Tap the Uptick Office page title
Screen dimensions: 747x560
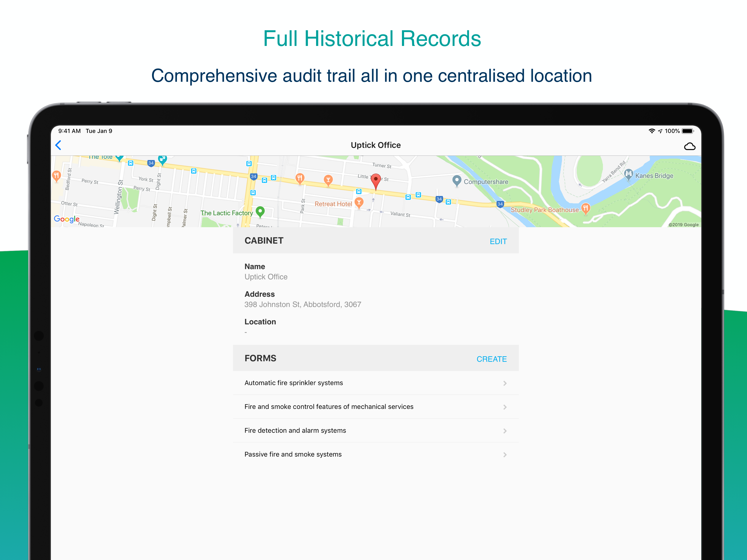click(375, 145)
